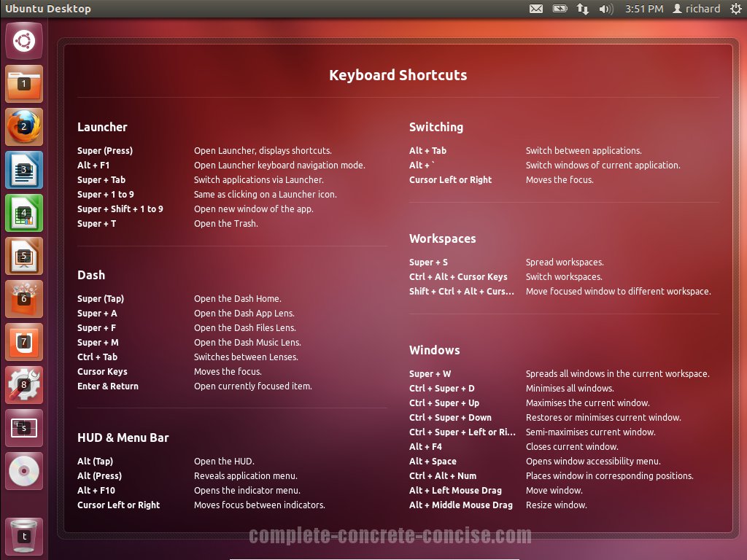Click the 'Alt + Left Mouse Drag' shortcut
This screenshot has height=560, width=747.
click(x=455, y=491)
